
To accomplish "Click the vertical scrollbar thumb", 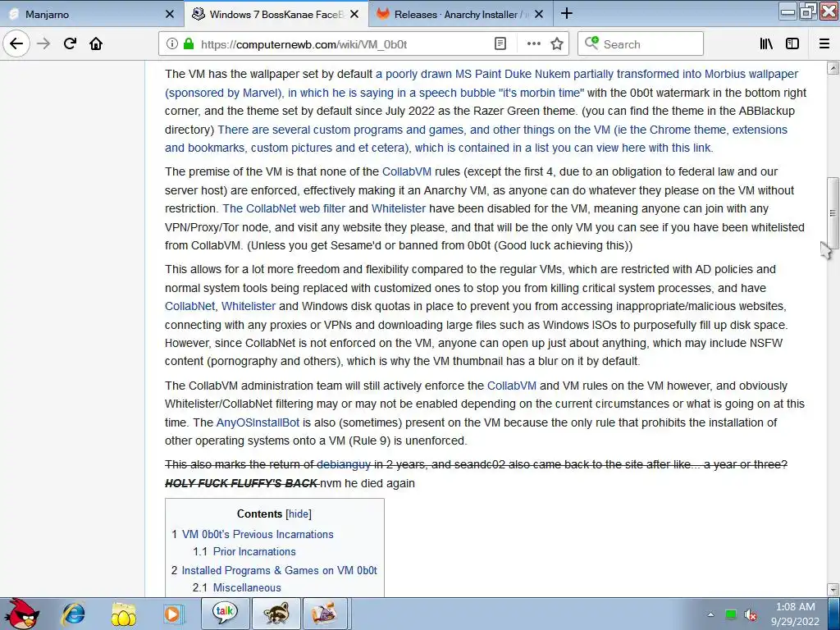I will [833, 213].
